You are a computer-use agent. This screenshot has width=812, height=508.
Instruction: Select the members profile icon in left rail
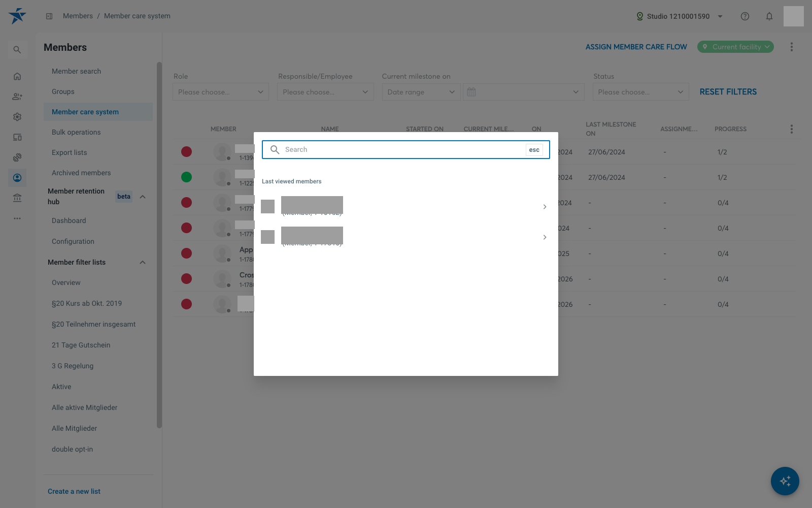[17, 178]
